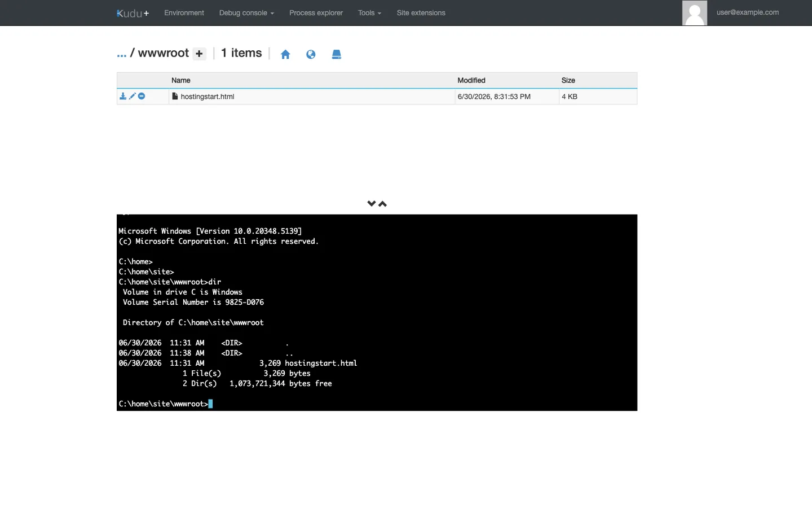The height and width of the screenshot is (508, 812).
Task: Open Process explorer
Action: click(316, 12)
